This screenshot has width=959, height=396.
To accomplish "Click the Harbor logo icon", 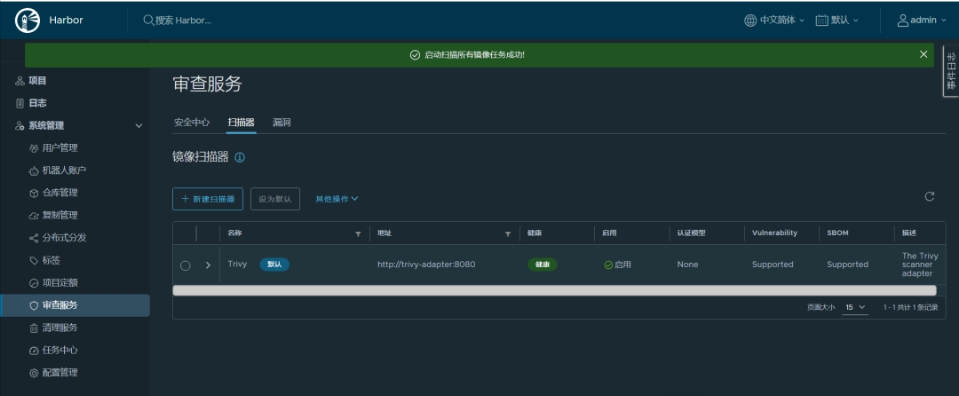I will click(27, 20).
